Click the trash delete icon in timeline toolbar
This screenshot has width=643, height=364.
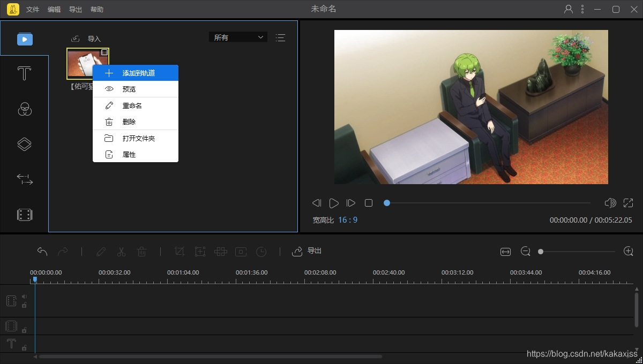(142, 251)
